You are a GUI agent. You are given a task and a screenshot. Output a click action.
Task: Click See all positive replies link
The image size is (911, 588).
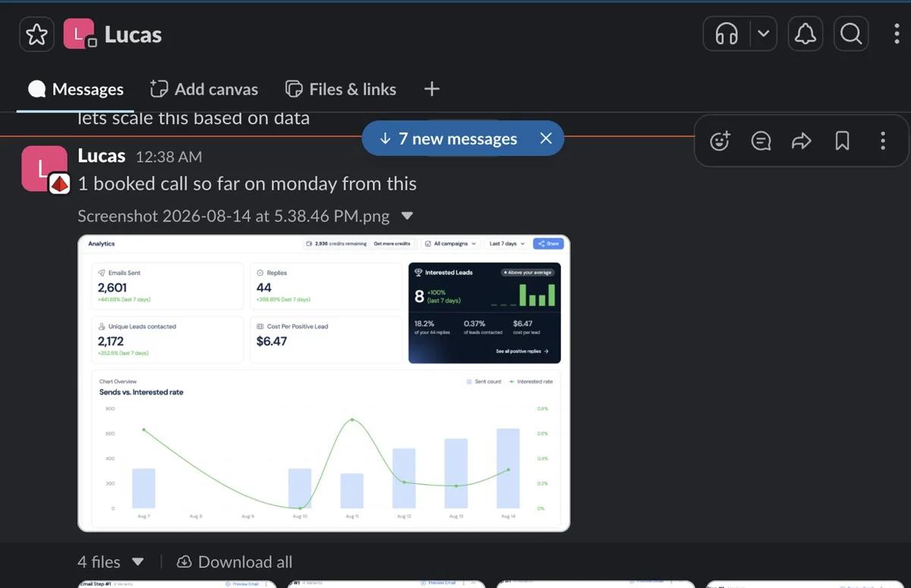pos(522,351)
